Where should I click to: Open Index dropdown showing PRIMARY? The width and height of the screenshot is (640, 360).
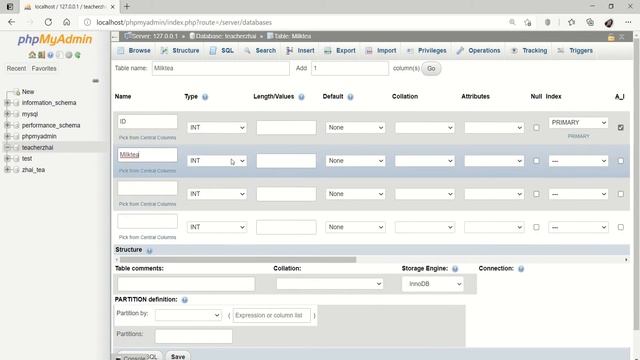point(578,122)
